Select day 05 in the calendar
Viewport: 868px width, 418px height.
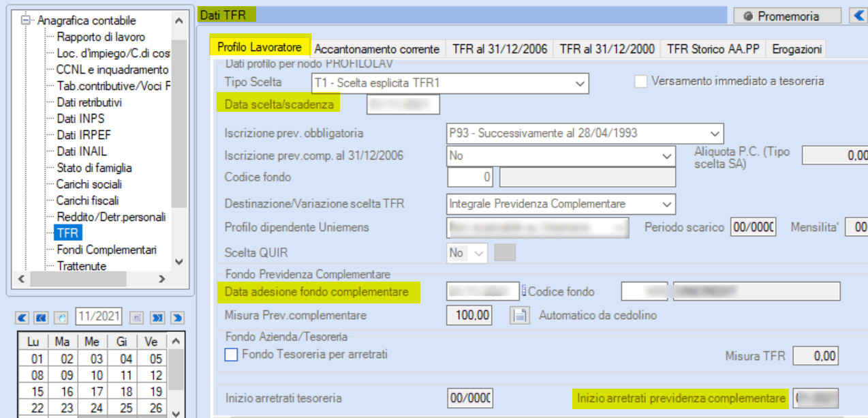point(156,359)
